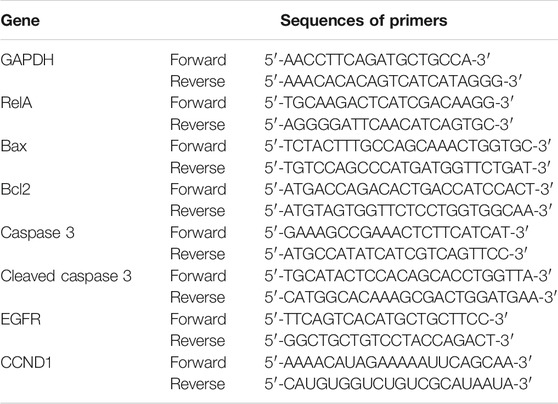558x404 pixels.
Task: Select the RelA gene label
Action: [x=16, y=103]
